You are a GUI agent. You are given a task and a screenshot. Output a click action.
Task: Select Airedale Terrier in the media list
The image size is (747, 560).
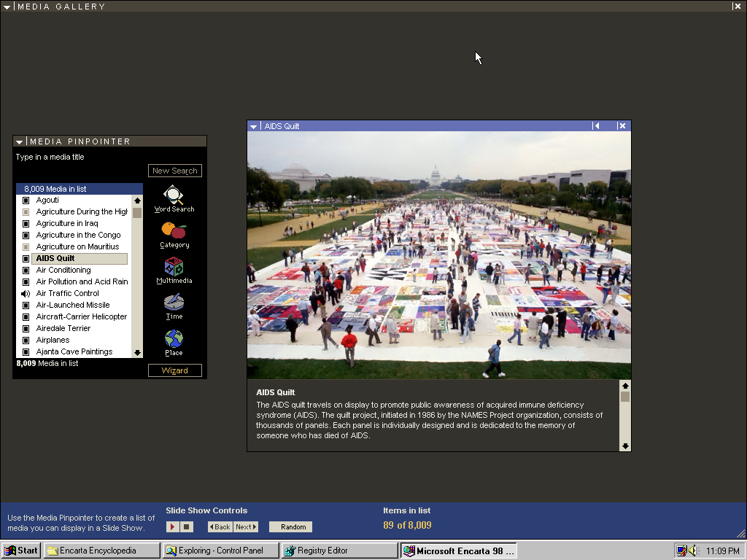click(63, 328)
